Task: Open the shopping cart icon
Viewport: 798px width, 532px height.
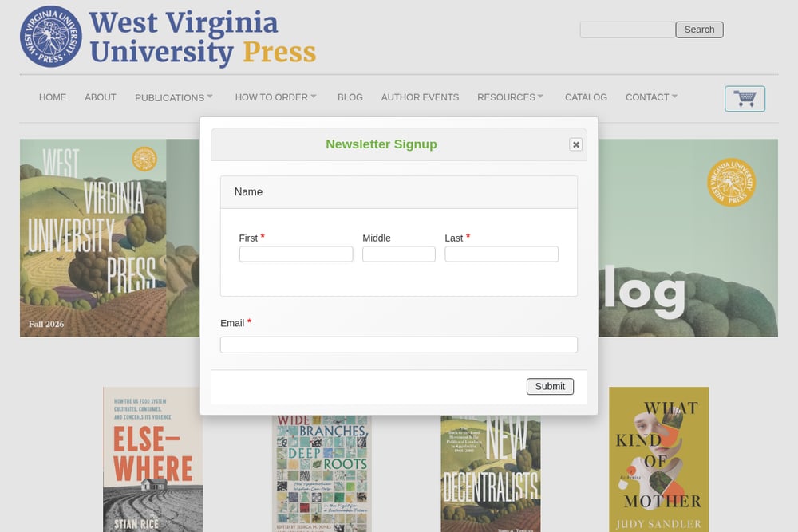Action: [745, 99]
